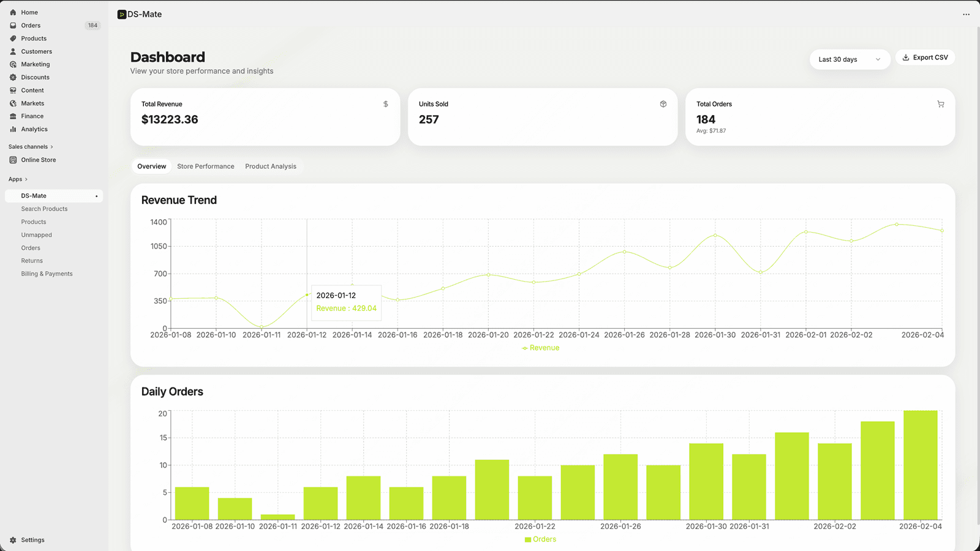Viewport: 980px width, 551px height.
Task: Click the Home icon in sidebar
Action: click(13, 12)
